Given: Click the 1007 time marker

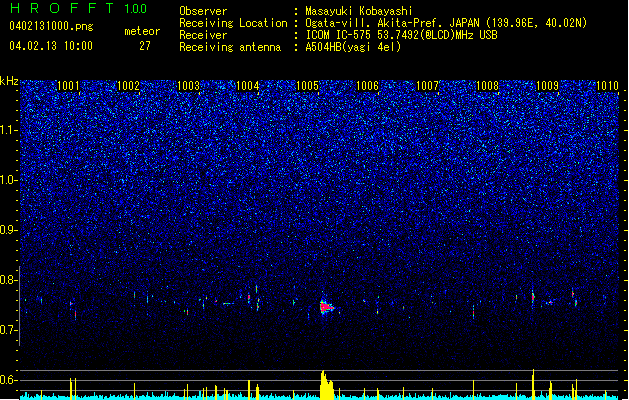Looking at the screenshot, I should pos(428,85).
